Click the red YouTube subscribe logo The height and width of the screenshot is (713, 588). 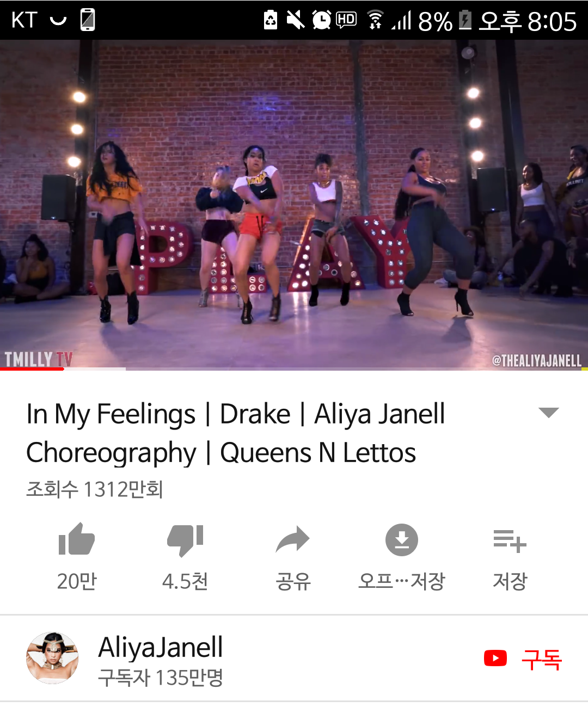[495, 658]
